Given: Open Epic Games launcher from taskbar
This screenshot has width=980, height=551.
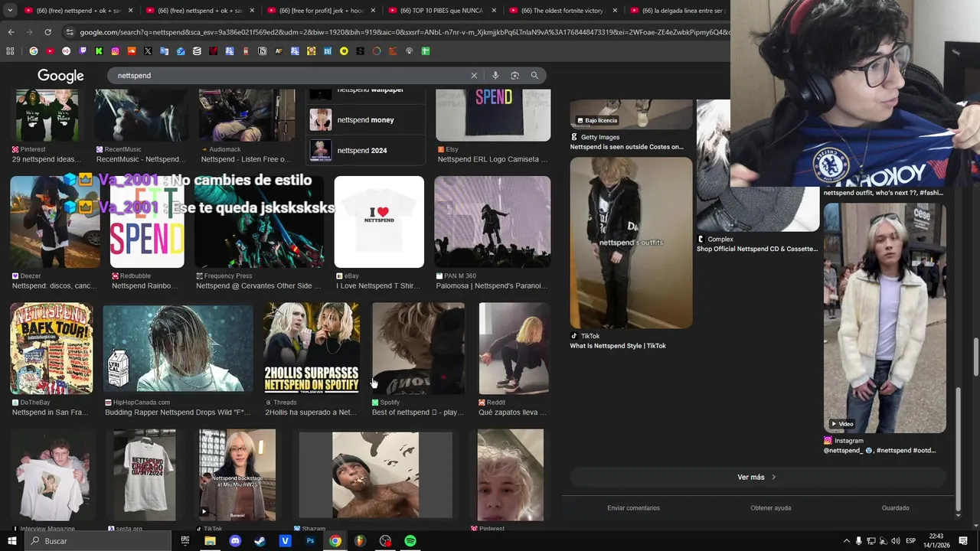Looking at the screenshot, I should coord(185,541).
